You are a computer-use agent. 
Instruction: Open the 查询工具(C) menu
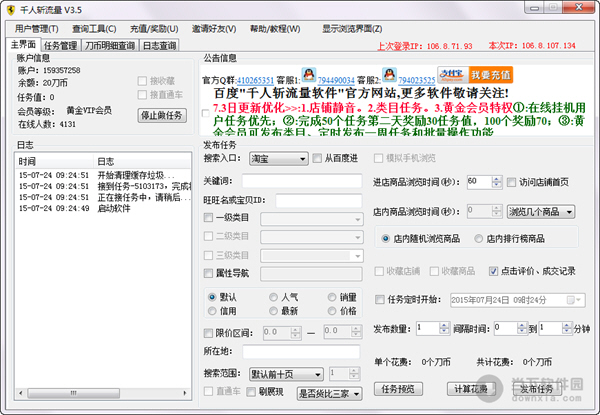point(94,29)
